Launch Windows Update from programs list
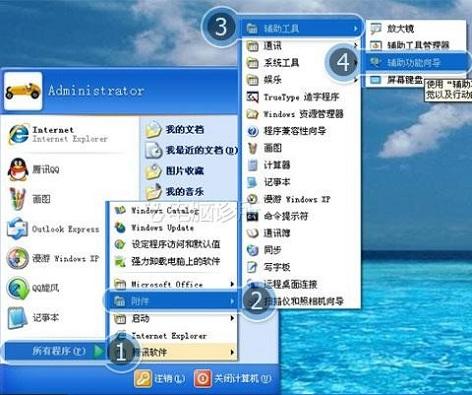The height and width of the screenshot is (395, 472). (x=154, y=228)
